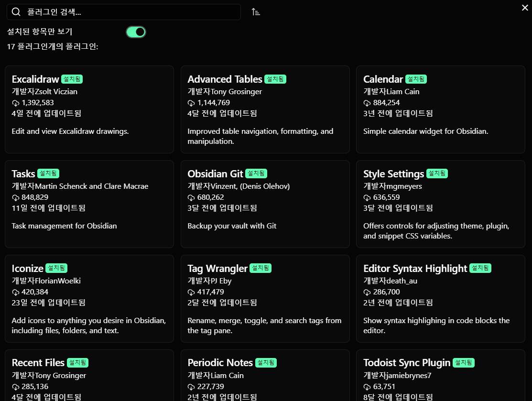Screen dimensions: 532x401
Task: Click download icon beside 417,479
Action: pos(191,293)
